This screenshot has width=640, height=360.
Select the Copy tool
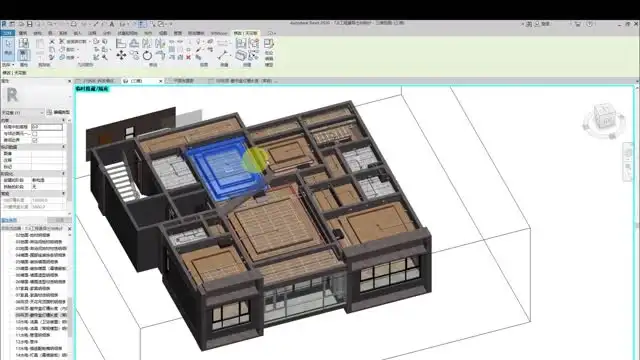pyautogui.click(x=134, y=56)
